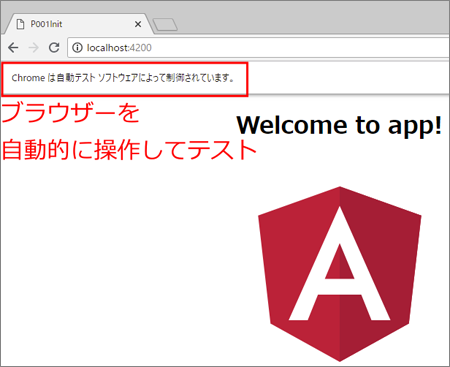Click the Chrome automated test software notice
This screenshot has width=450, height=367.
123,78
